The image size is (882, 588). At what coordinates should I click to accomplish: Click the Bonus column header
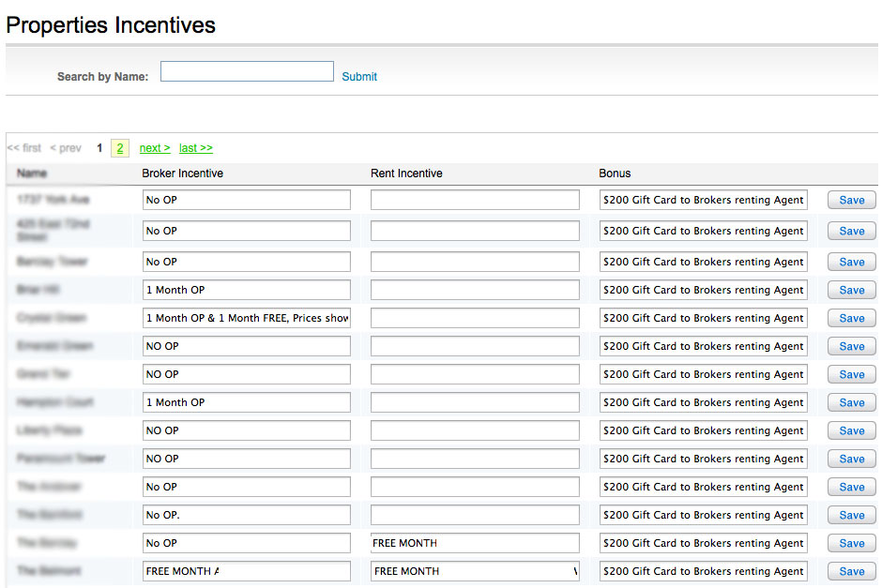(615, 173)
